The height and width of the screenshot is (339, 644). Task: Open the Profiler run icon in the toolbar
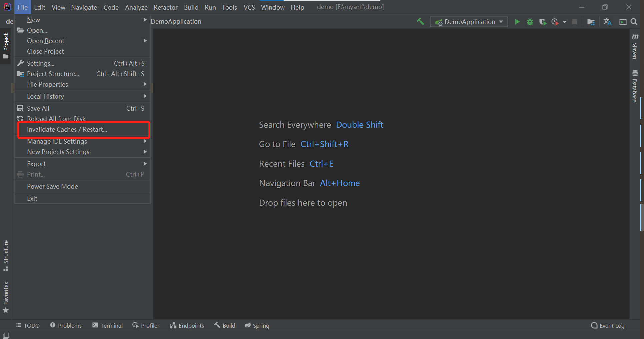pos(555,21)
